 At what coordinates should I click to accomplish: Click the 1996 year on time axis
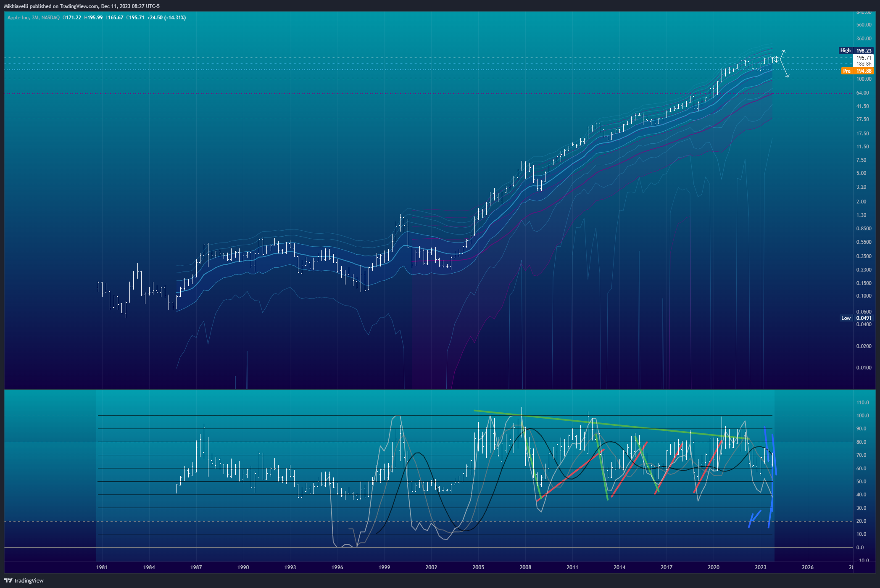point(337,567)
